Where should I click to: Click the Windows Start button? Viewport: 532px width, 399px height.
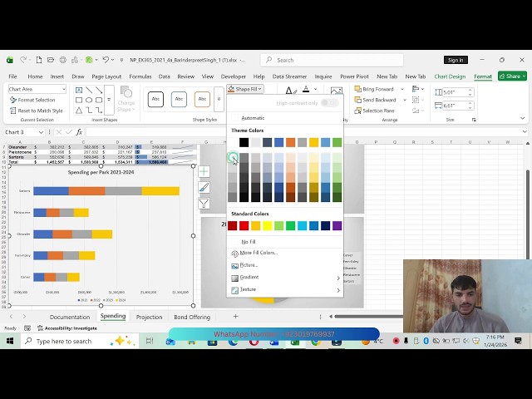point(10,341)
